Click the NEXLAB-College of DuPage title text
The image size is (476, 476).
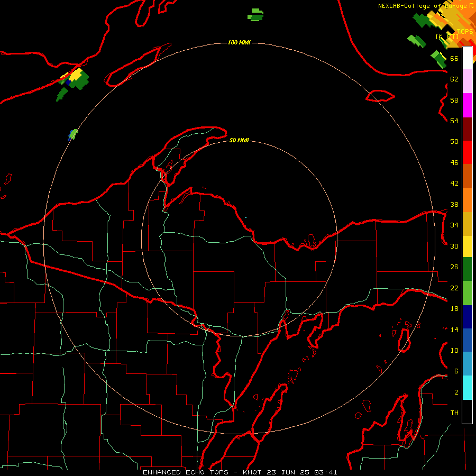click(x=426, y=6)
